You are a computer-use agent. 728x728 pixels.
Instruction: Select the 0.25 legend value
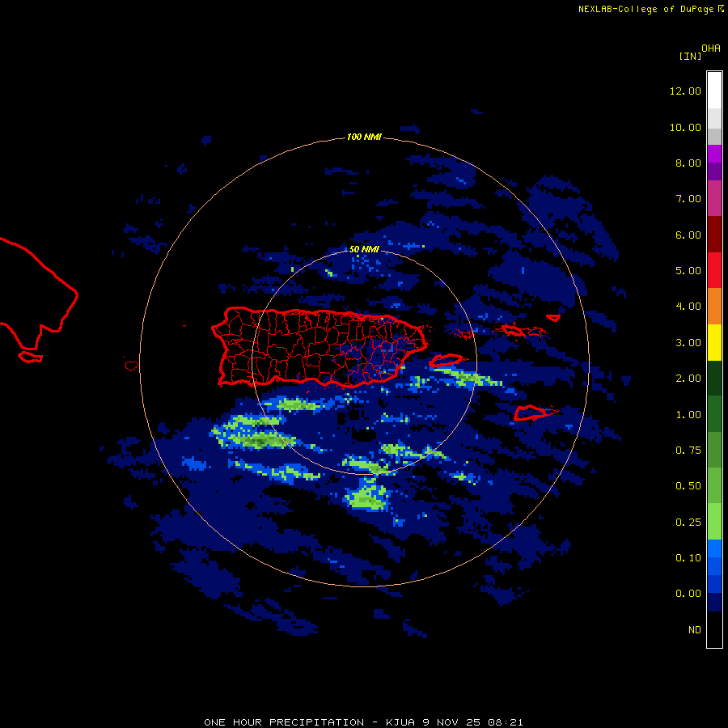click(688, 523)
